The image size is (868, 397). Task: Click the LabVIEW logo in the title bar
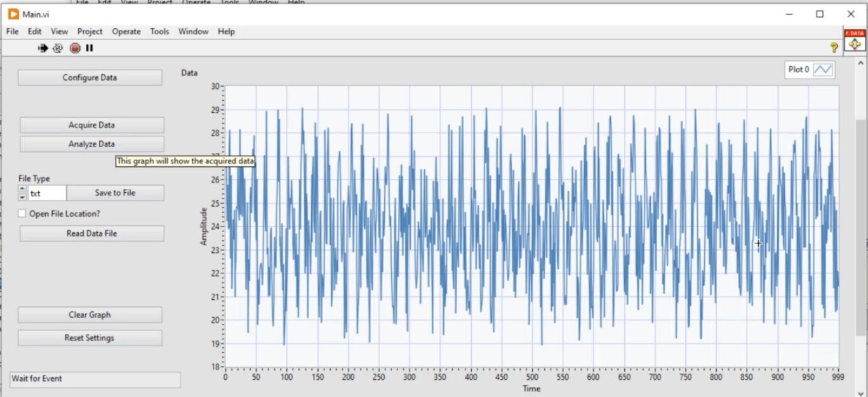(13, 14)
